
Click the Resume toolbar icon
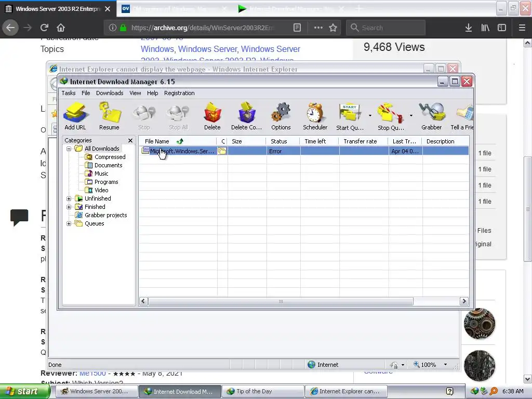109,116
